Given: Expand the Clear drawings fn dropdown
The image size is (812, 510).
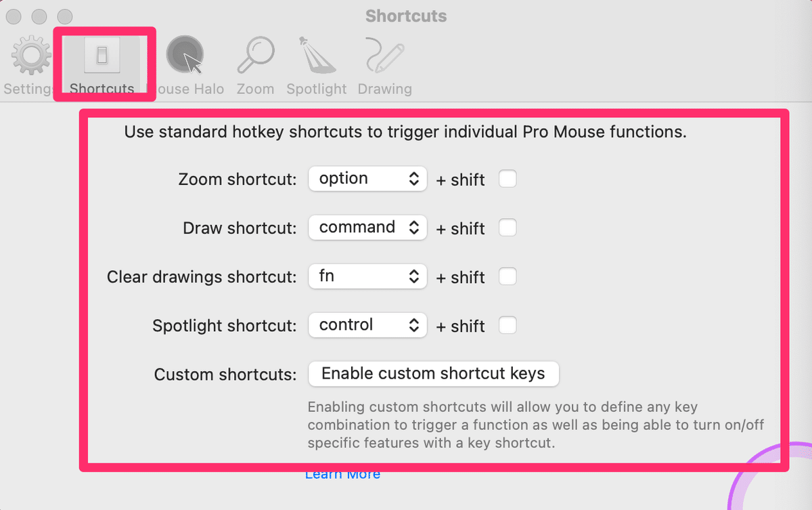Looking at the screenshot, I should (367, 276).
